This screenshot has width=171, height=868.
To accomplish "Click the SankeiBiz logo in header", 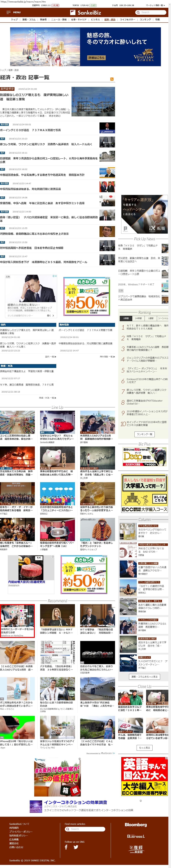I will tap(85, 12).
